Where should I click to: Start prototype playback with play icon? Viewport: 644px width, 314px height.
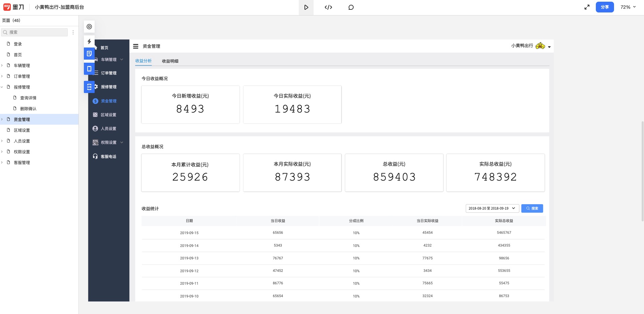coord(306,7)
